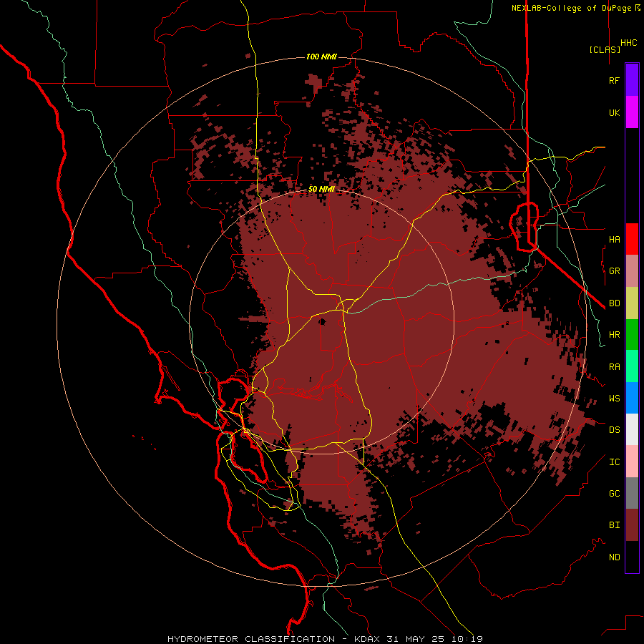Click the DS white legend swatch
The height and width of the screenshot is (644, 644).
pos(632,429)
